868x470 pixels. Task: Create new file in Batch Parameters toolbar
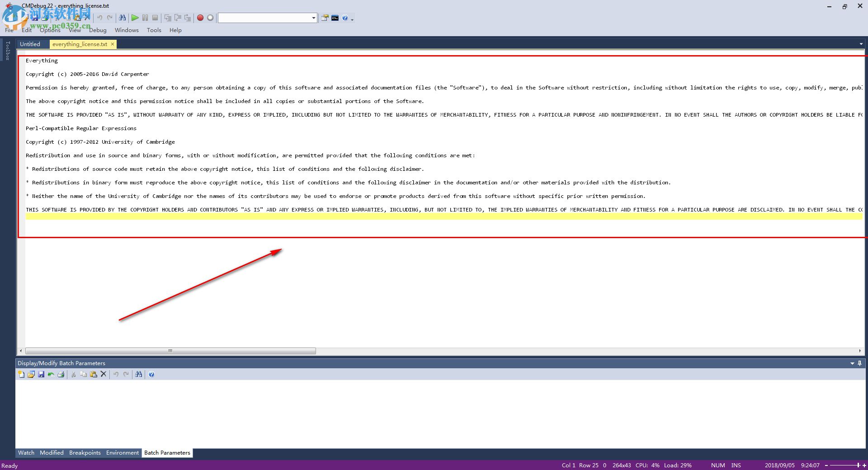[21, 374]
